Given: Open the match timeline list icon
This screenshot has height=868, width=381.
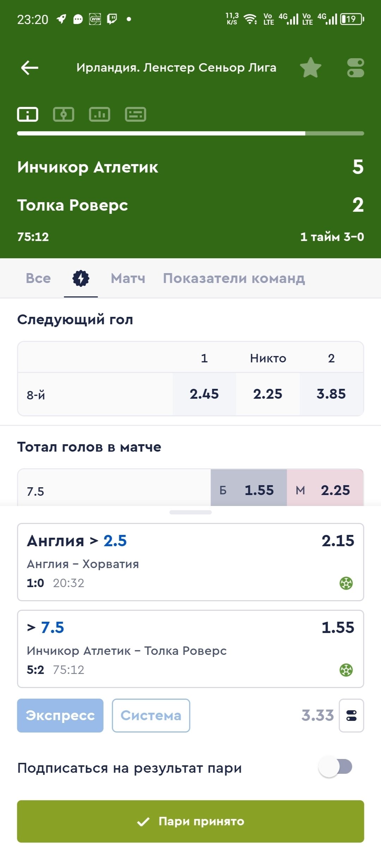Looking at the screenshot, I should click(135, 114).
